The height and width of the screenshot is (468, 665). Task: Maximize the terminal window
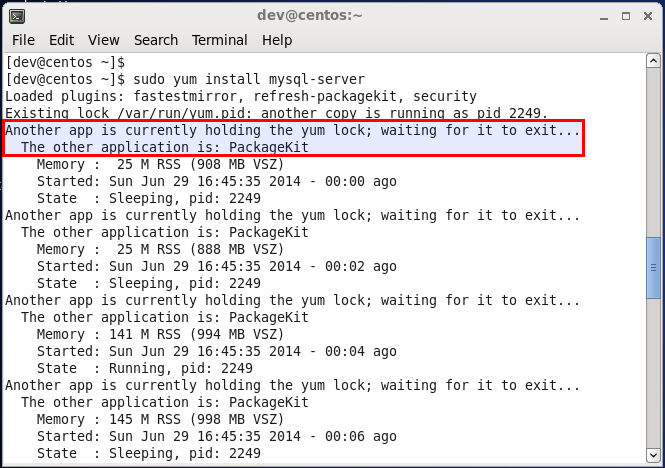626,16
